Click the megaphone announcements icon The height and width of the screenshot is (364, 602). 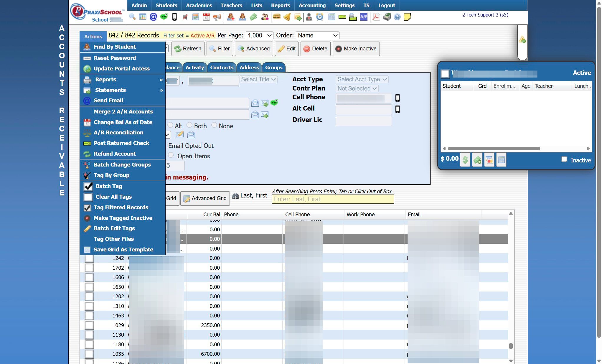(217, 17)
